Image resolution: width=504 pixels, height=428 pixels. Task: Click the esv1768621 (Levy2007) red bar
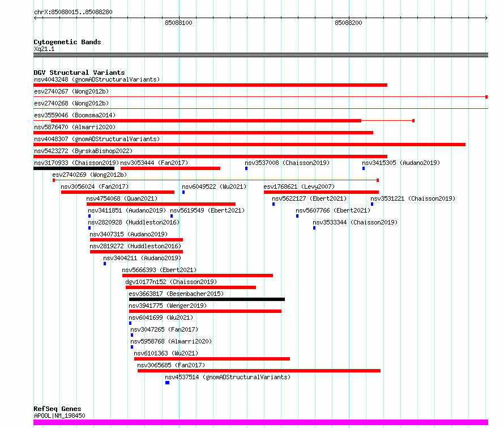tap(322, 192)
